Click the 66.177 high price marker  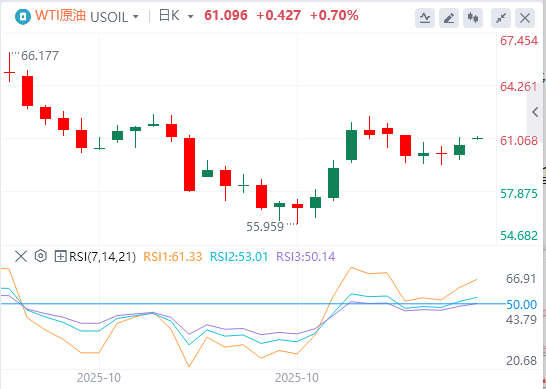coord(40,56)
